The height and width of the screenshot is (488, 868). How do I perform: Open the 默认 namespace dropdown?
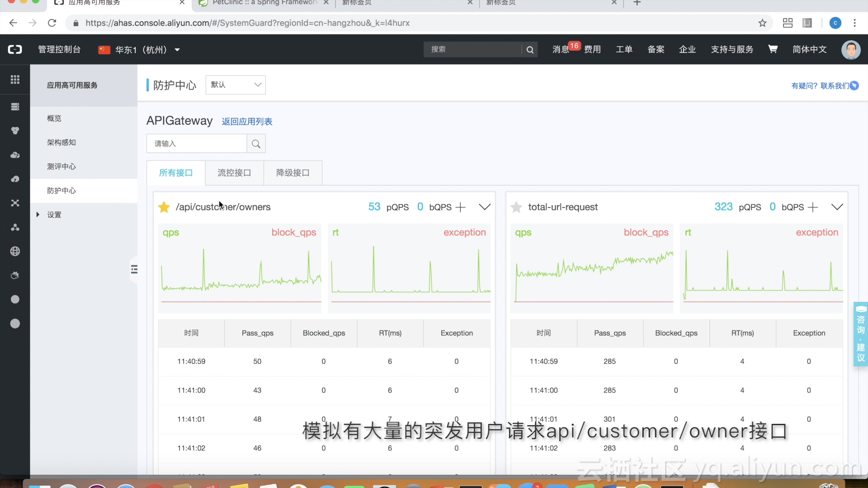click(236, 85)
